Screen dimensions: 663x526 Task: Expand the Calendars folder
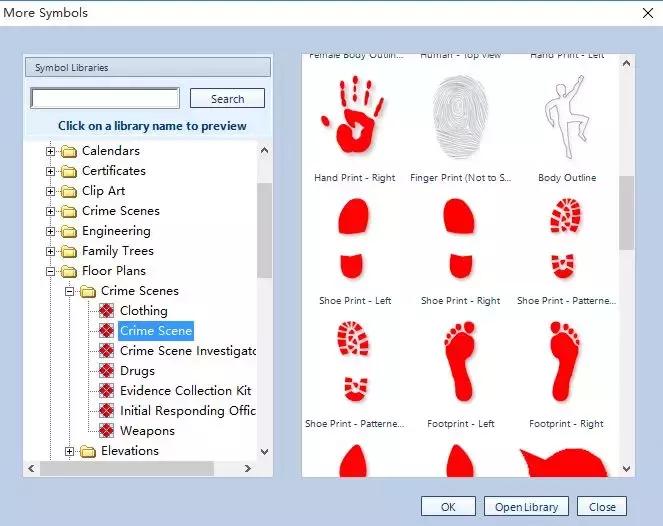click(x=51, y=151)
